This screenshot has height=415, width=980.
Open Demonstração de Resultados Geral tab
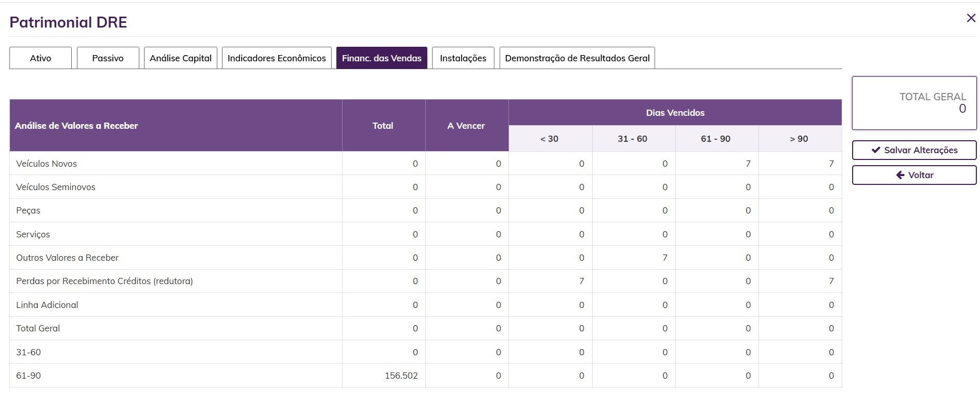click(x=577, y=58)
